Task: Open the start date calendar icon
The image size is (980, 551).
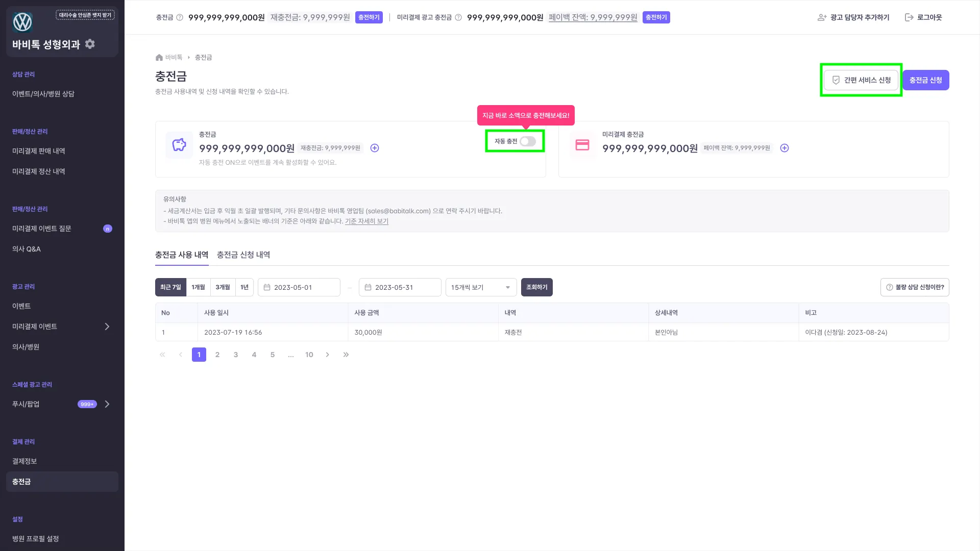Action: pos(266,287)
